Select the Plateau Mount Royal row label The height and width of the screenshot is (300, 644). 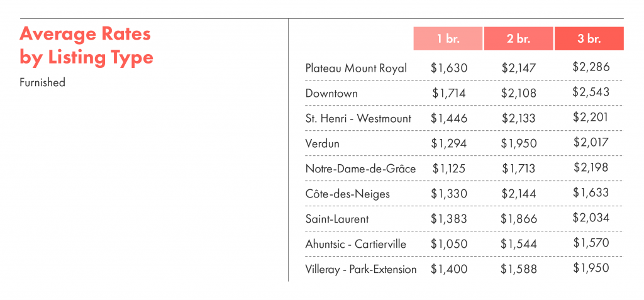[356, 68]
